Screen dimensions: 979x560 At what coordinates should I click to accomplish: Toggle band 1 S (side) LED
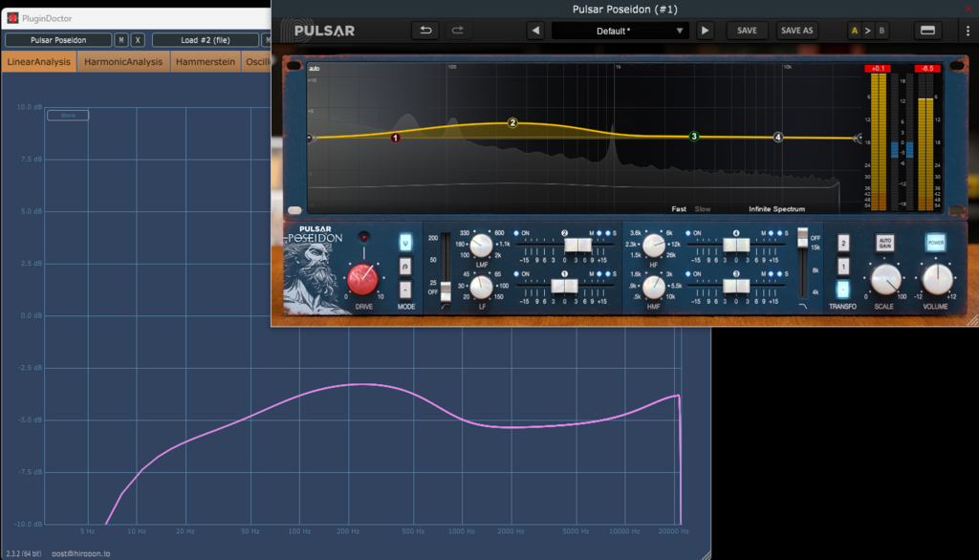click(x=607, y=274)
